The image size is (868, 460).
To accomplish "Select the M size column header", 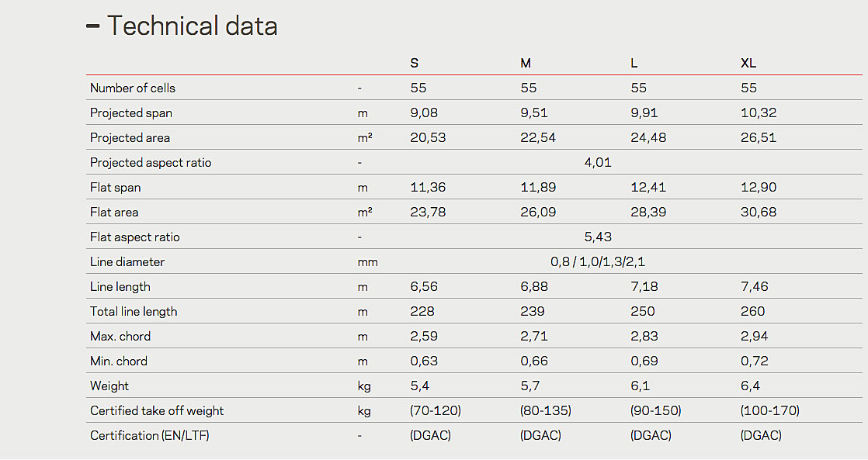I will tap(526, 64).
